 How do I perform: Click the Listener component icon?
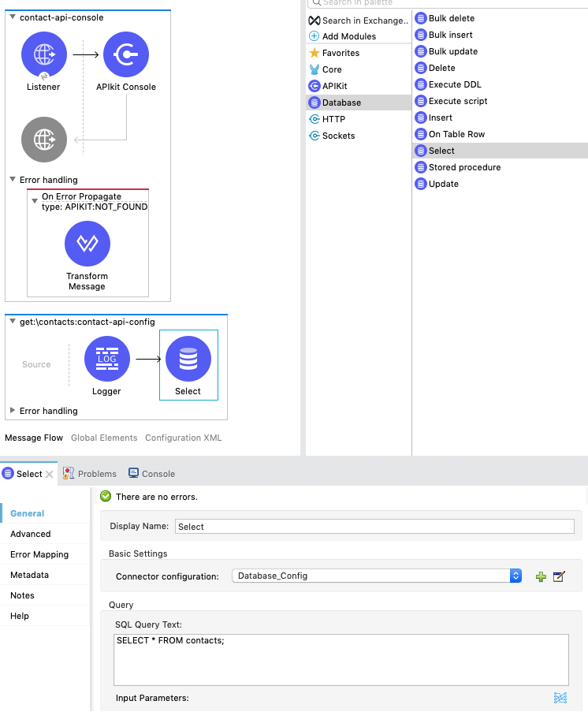[44, 54]
